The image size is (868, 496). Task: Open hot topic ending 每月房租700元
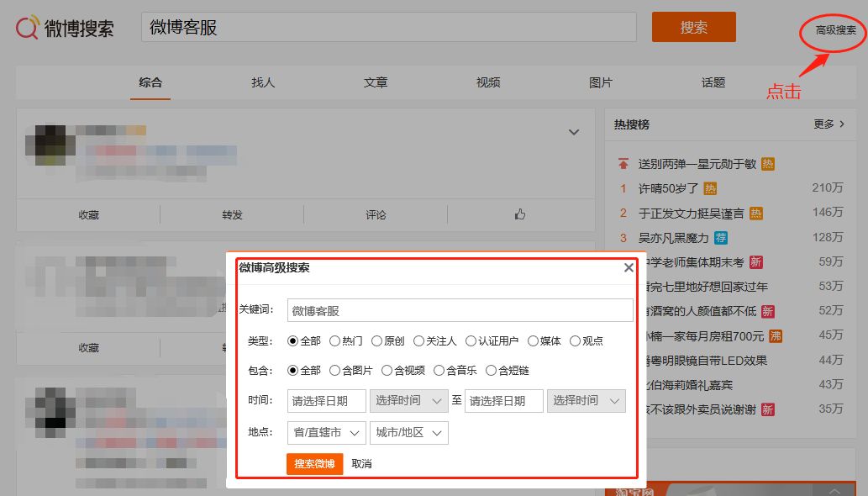[704, 336]
